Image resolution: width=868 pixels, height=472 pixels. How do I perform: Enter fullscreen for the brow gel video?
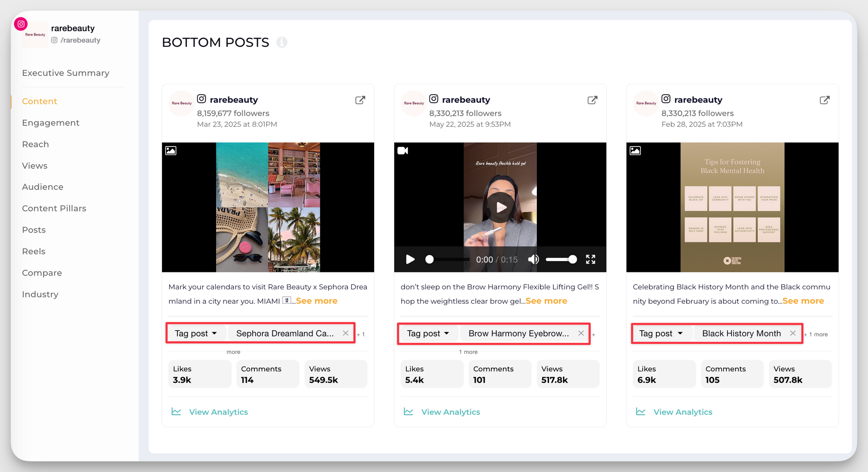click(591, 259)
